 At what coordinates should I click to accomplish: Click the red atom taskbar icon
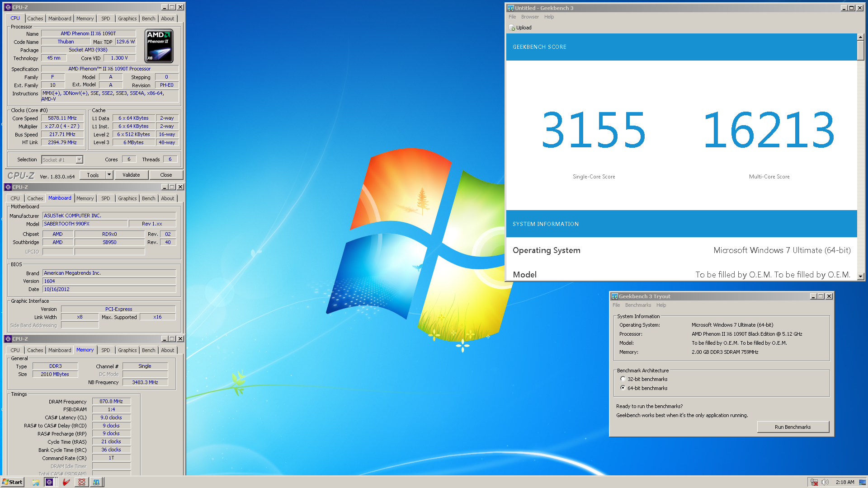tap(81, 482)
